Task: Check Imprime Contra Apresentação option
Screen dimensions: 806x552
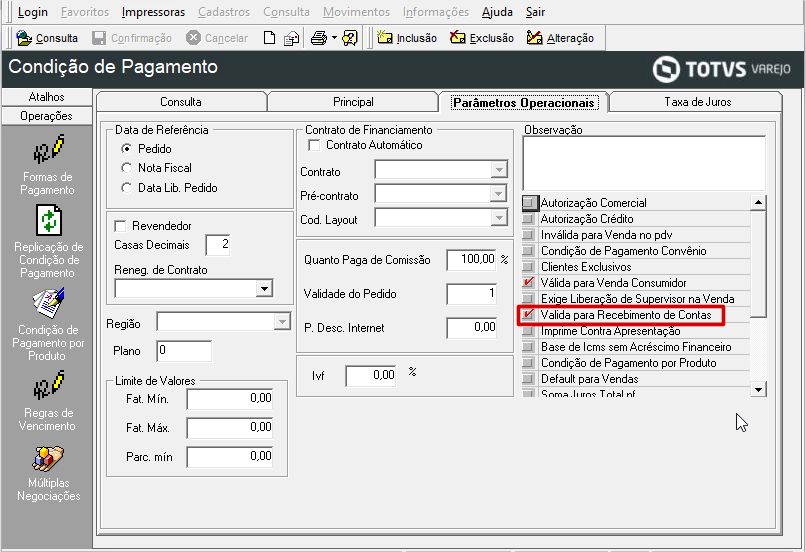Action: (x=528, y=330)
